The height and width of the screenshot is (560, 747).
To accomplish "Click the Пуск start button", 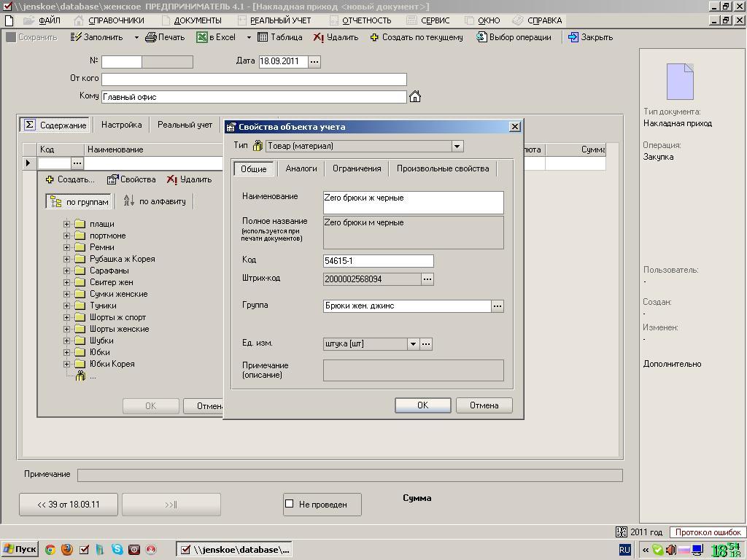I will coord(20,550).
